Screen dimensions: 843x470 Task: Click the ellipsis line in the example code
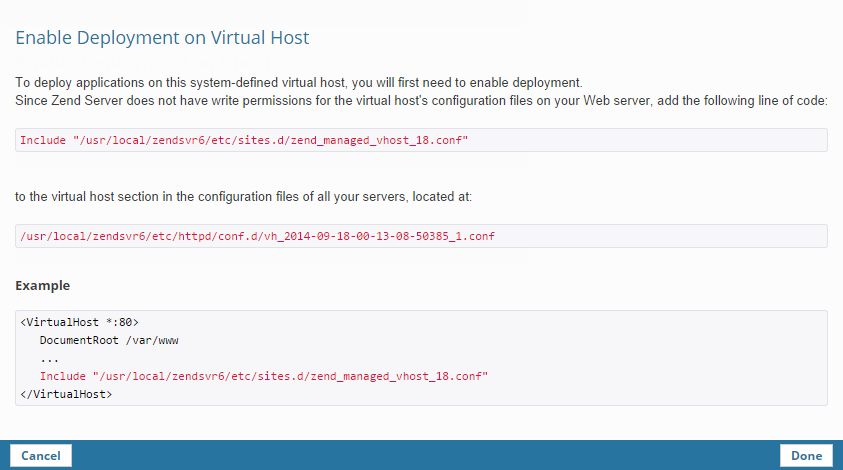[50, 358]
